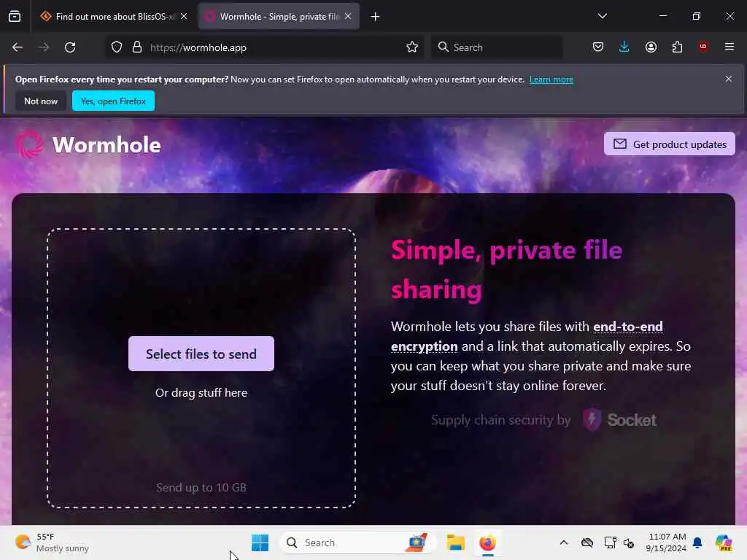Image resolution: width=747 pixels, height=560 pixels.
Task: Open the list all tabs dropdown
Action: pyautogui.click(x=602, y=16)
